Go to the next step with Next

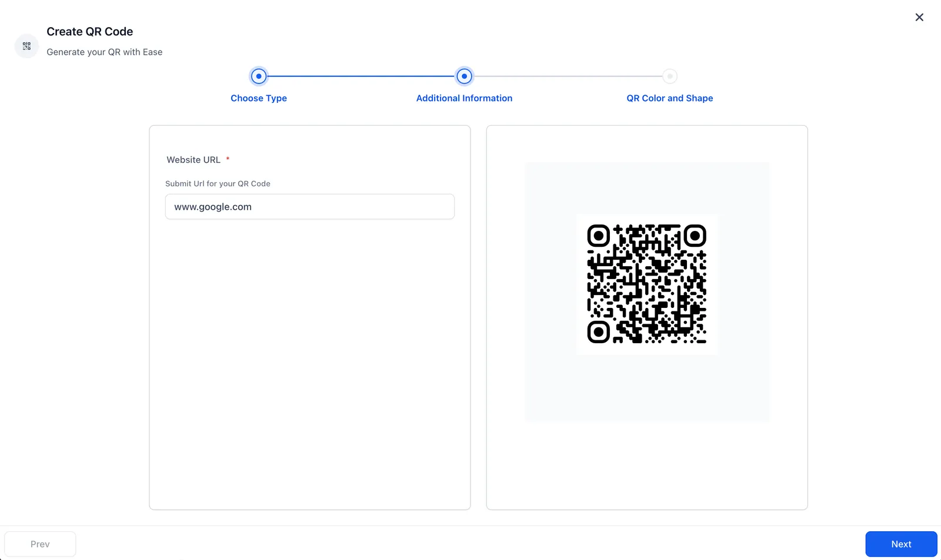[901, 544]
